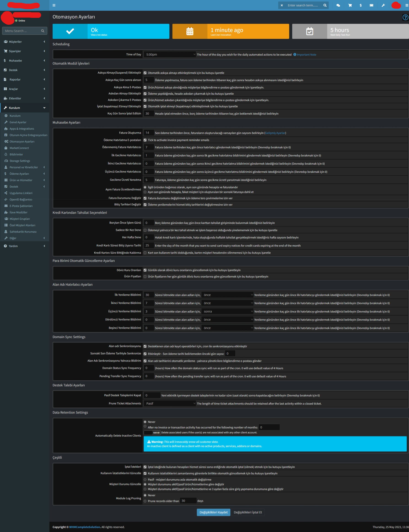Expand the Müşteriler sidebar menu

[24, 42]
